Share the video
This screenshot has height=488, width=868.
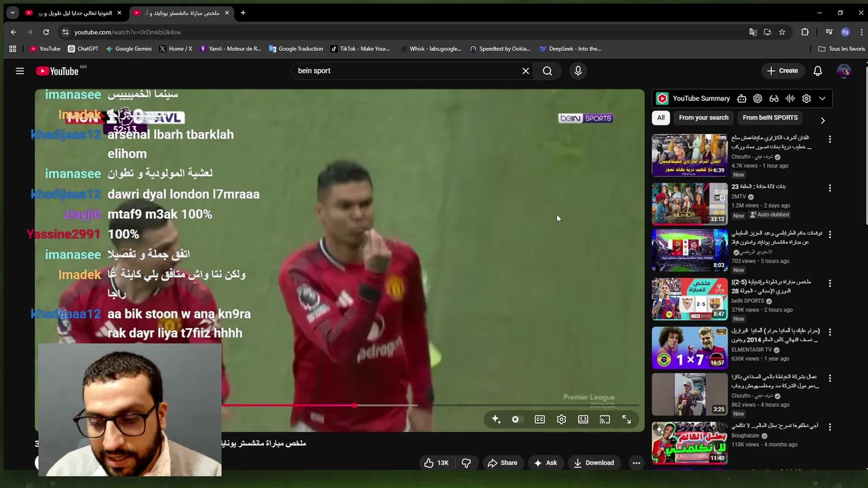point(502,463)
